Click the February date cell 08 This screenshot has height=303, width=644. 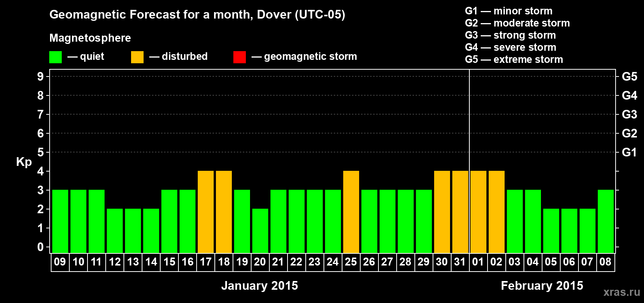click(605, 262)
